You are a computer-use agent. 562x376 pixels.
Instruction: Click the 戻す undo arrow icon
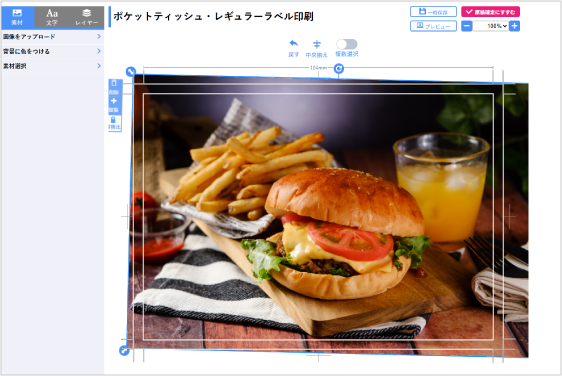294,44
